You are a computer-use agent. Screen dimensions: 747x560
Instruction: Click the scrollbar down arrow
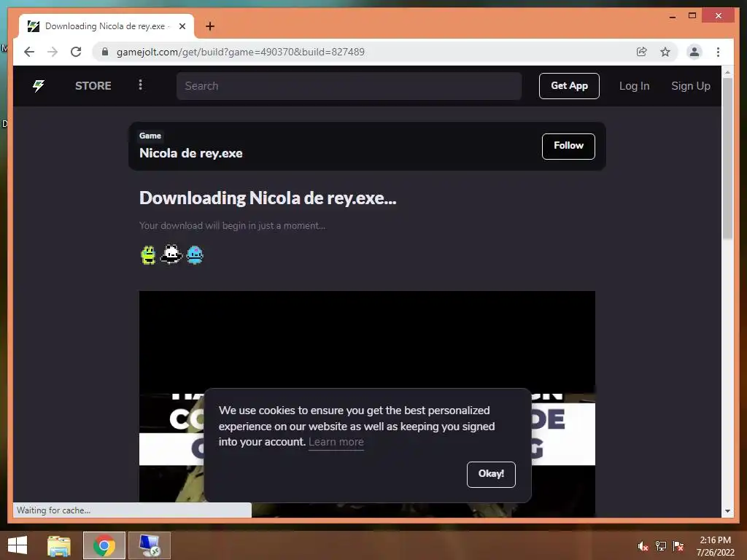(727, 511)
